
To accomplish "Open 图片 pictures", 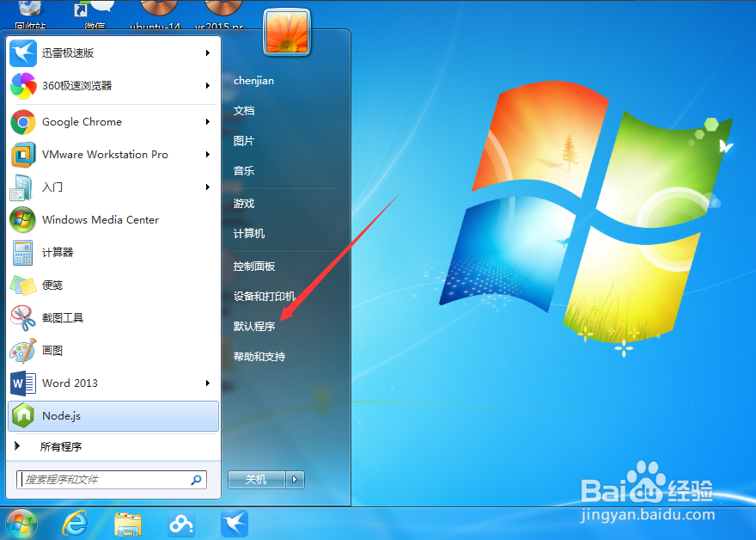I will pyautogui.click(x=244, y=141).
